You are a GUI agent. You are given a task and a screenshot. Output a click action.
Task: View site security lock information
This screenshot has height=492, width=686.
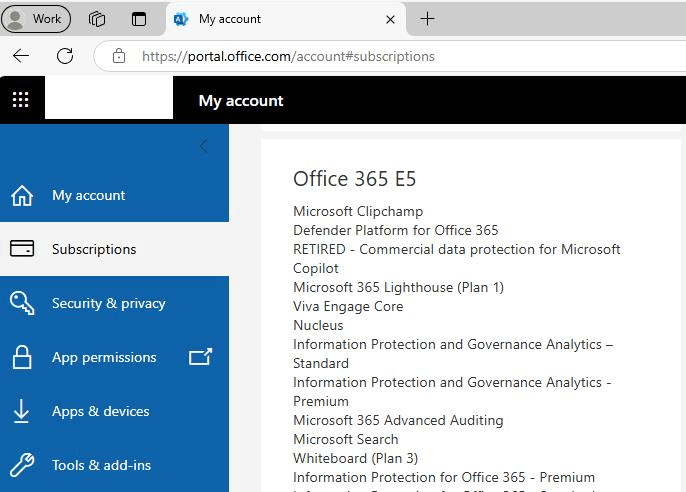(x=119, y=56)
